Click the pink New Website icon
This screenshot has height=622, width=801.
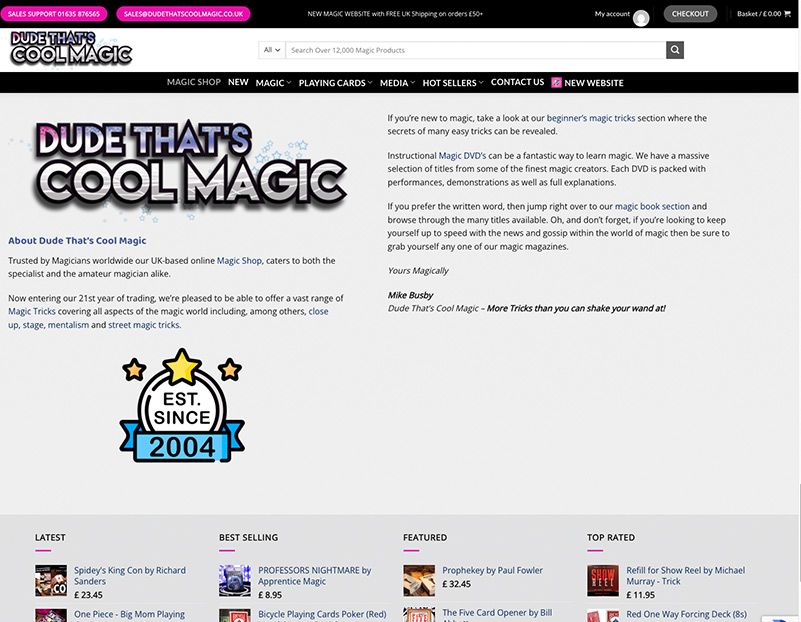556,83
